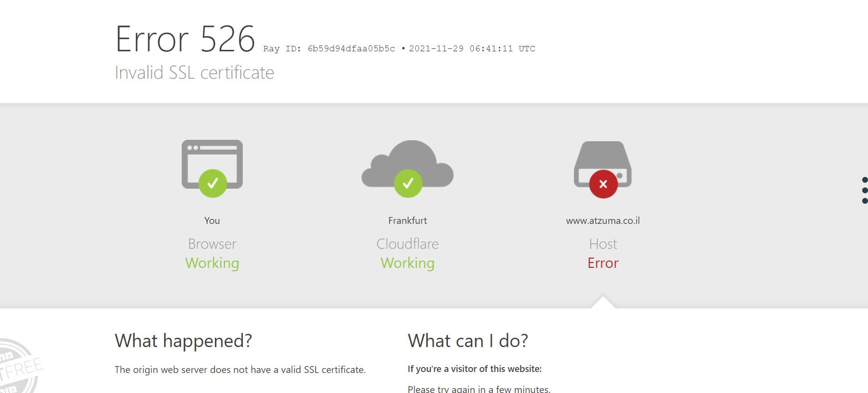Click the You label under browser icon
The image size is (868, 393).
(212, 220)
